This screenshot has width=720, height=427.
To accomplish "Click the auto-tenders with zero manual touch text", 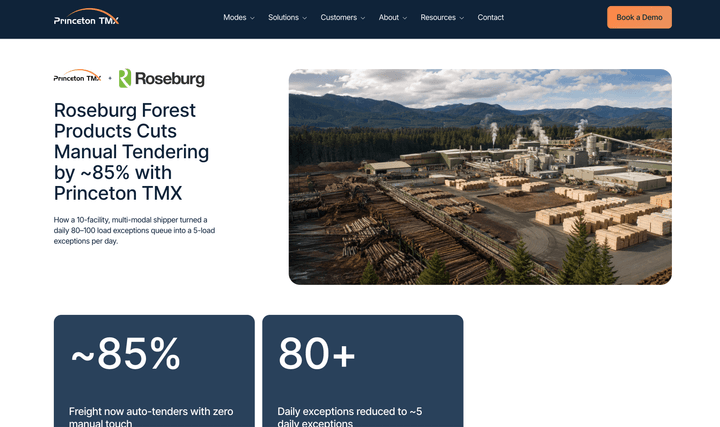I will 151,417.
